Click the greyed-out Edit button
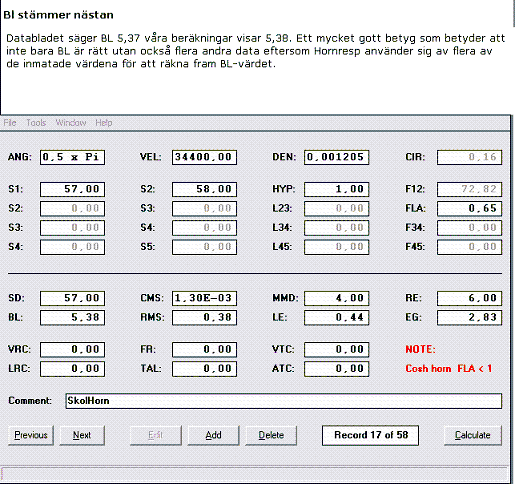Image resolution: width=515 pixels, height=484 pixels. click(156, 435)
